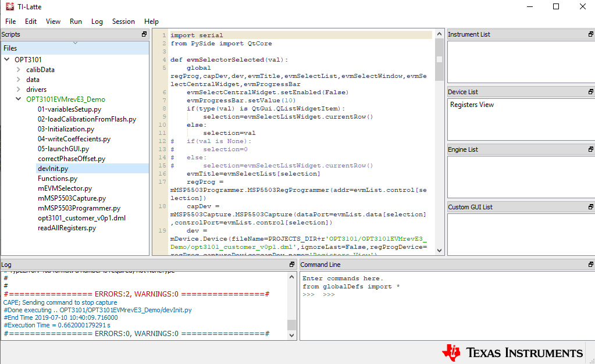595x364 pixels.
Task: Undock the Custom GUI List panel
Action: tap(591, 207)
